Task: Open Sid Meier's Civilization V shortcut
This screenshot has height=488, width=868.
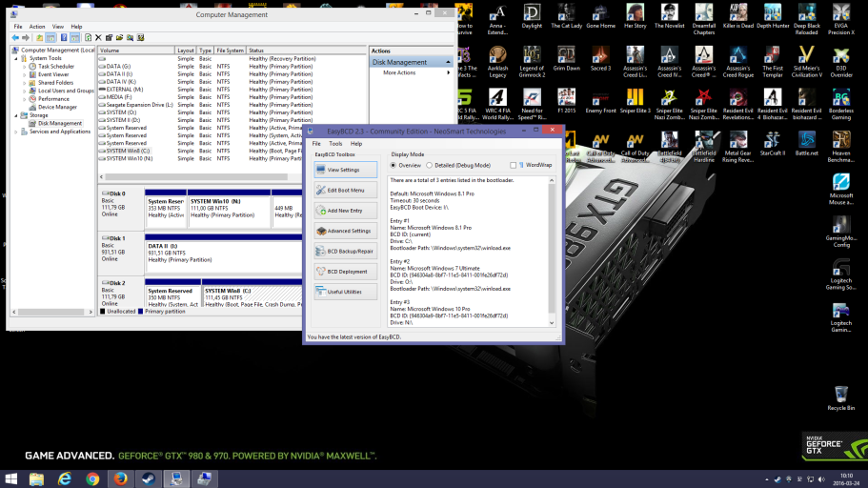Action: coord(807,62)
